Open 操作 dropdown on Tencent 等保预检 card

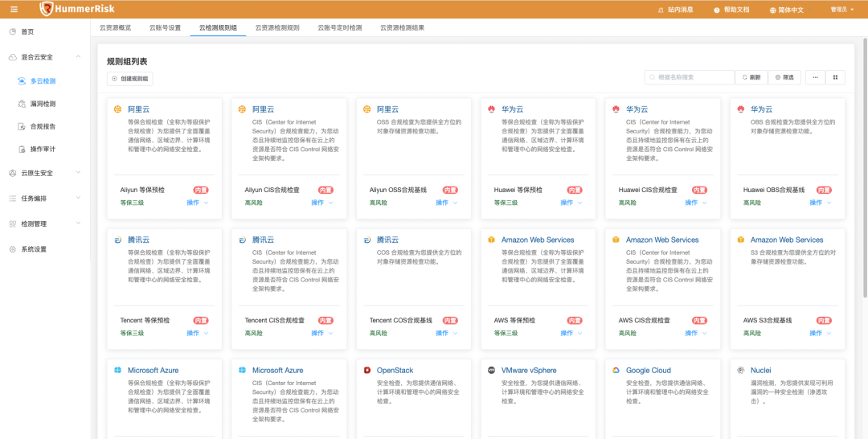[x=198, y=333]
